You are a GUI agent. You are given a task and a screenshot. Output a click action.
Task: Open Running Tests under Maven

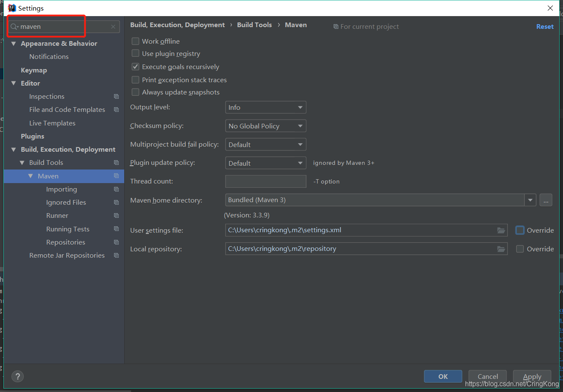point(68,229)
